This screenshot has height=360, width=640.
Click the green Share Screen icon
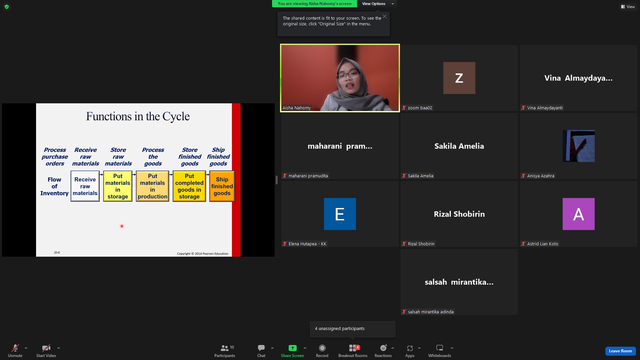(x=293, y=348)
